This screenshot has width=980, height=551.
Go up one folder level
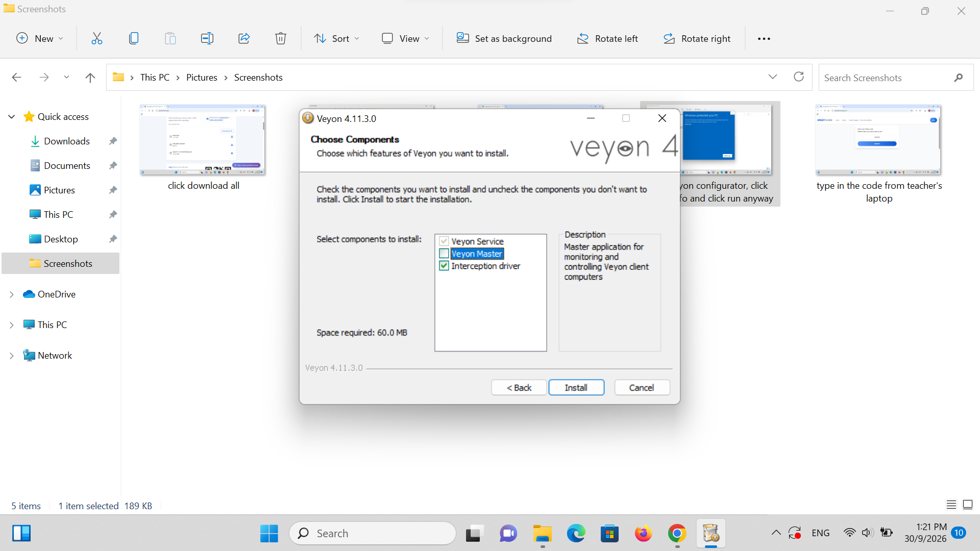tap(90, 78)
